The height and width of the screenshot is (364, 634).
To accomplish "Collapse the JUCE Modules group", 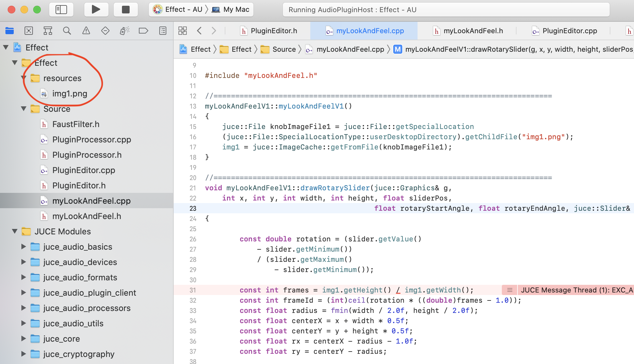I will click(15, 231).
